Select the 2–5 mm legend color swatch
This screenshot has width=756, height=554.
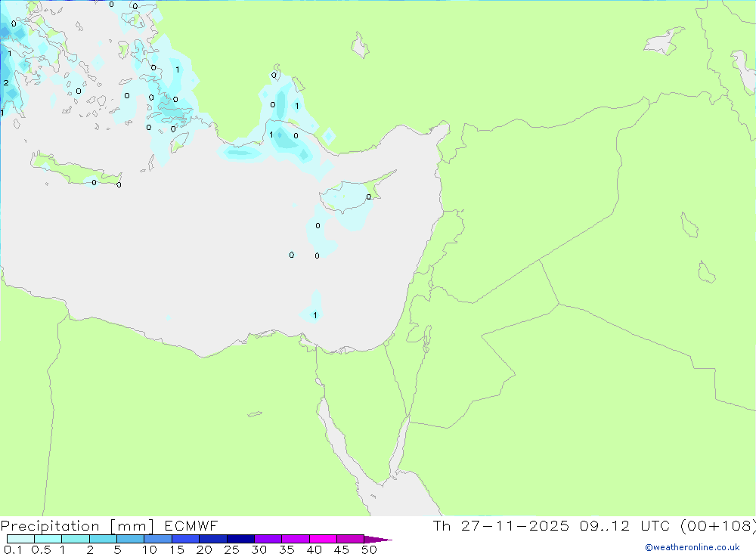click(x=103, y=539)
